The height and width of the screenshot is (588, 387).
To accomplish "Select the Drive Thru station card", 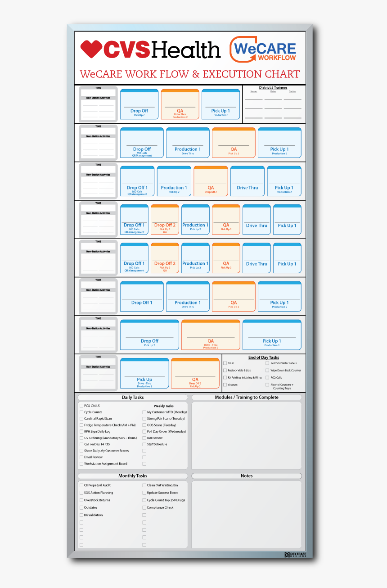I will pyautogui.click(x=247, y=181).
